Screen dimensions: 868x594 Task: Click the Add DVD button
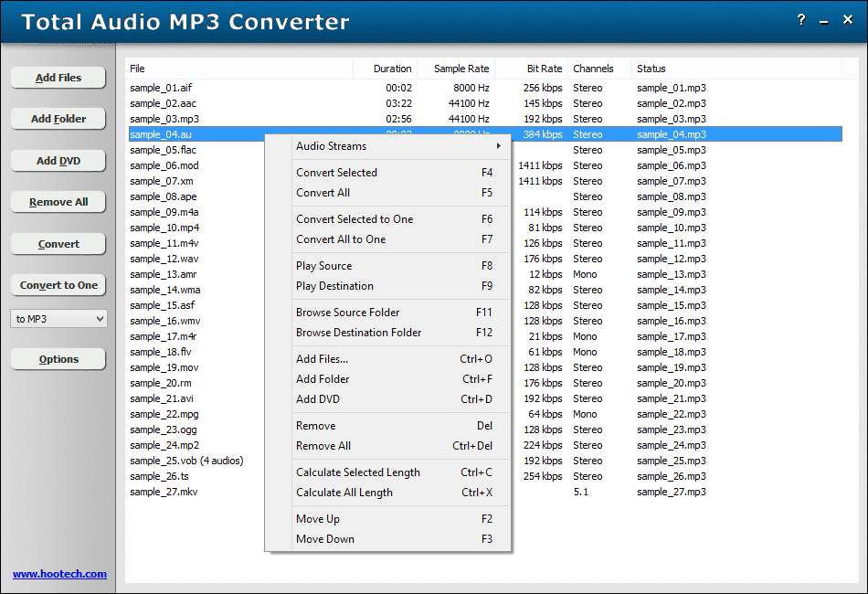[58, 161]
